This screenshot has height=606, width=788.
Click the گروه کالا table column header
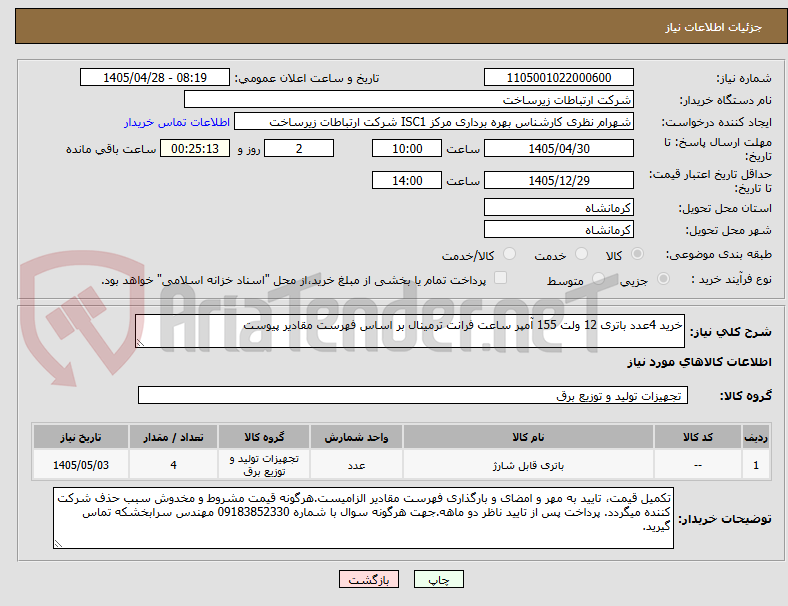(264, 437)
